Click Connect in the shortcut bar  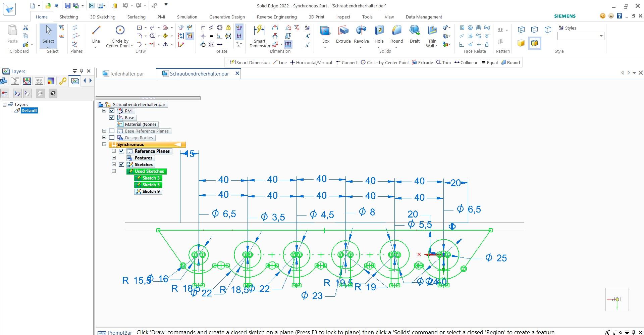[347, 62]
